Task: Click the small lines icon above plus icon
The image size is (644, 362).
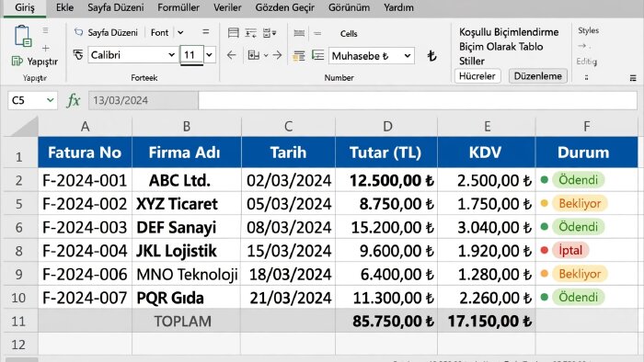Action: (46, 30)
